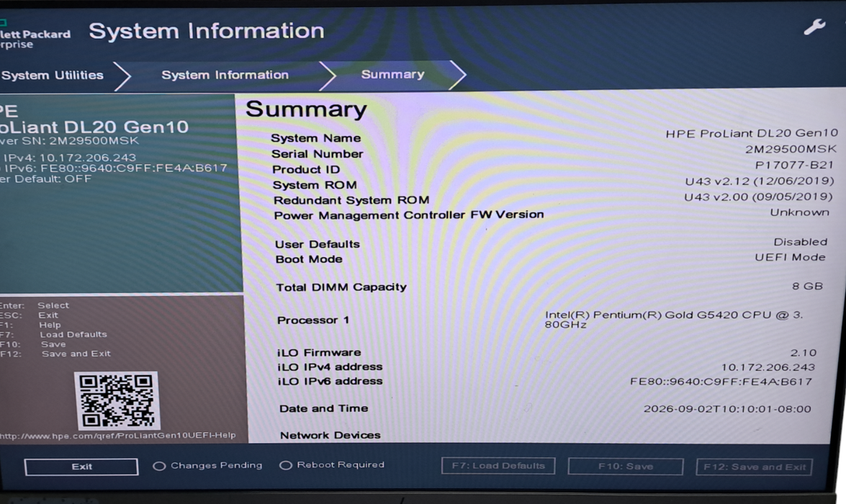Click the help QR code
846x504 pixels.
pyautogui.click(x=116, y=400)
